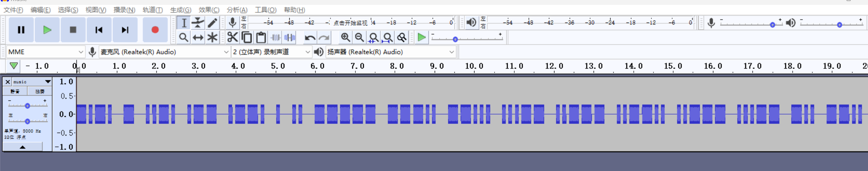The height and width of the screenshot is (171, 868).
Task: Click the Undo arrow icon
Action: (309, 37)
